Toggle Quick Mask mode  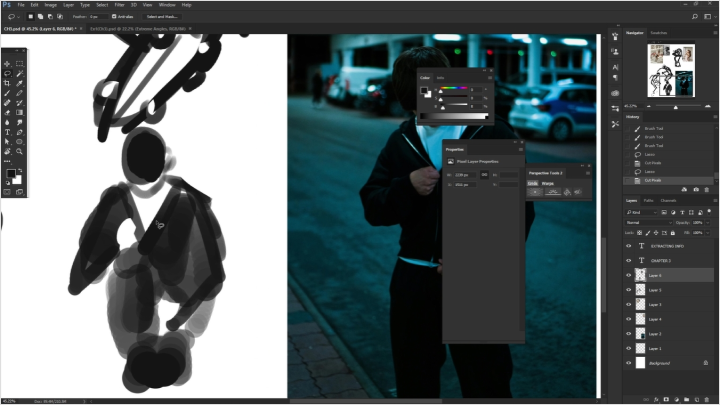7,192
